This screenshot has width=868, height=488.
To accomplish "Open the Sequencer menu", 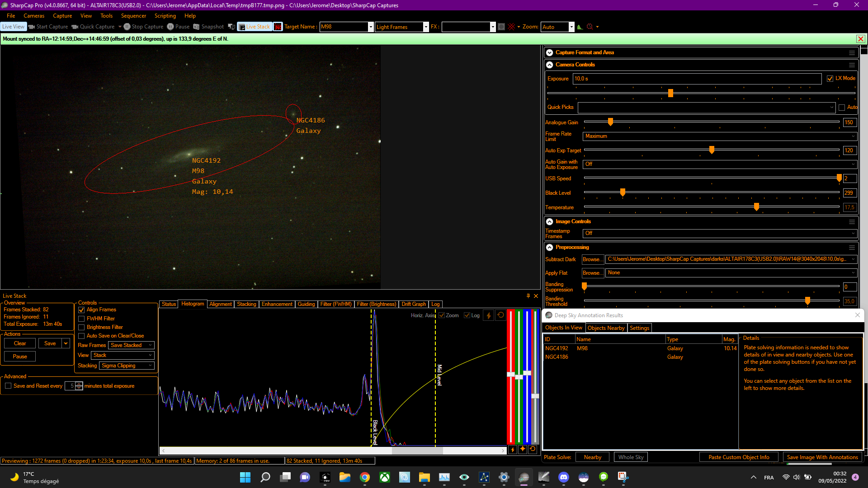I will coord(133,16).
